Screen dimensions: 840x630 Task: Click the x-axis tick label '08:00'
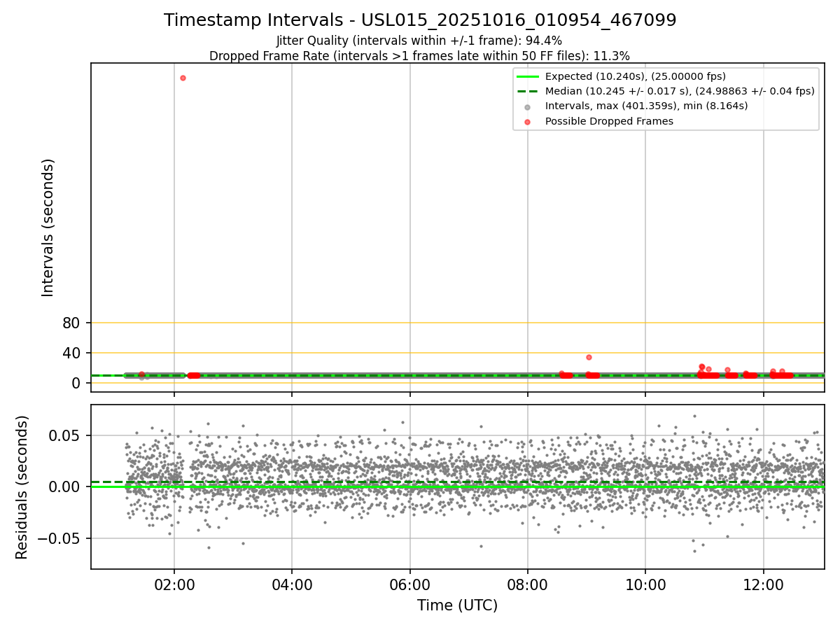tap(528, 584)
